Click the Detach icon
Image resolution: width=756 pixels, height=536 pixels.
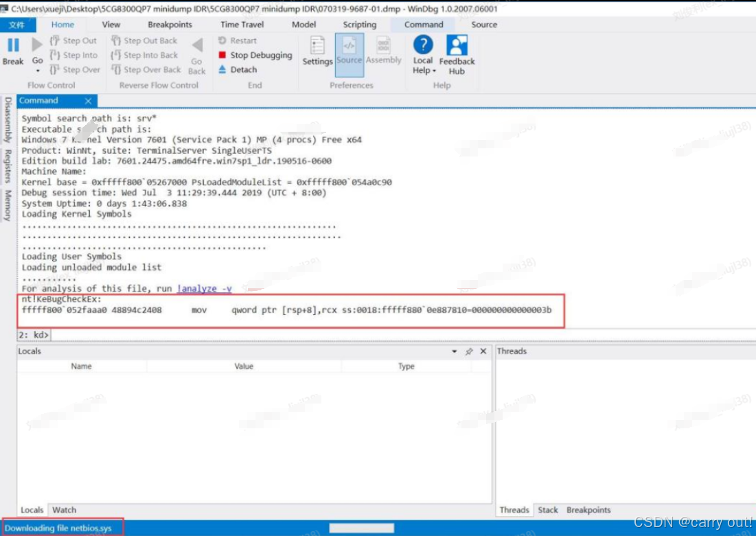point(222,69)
